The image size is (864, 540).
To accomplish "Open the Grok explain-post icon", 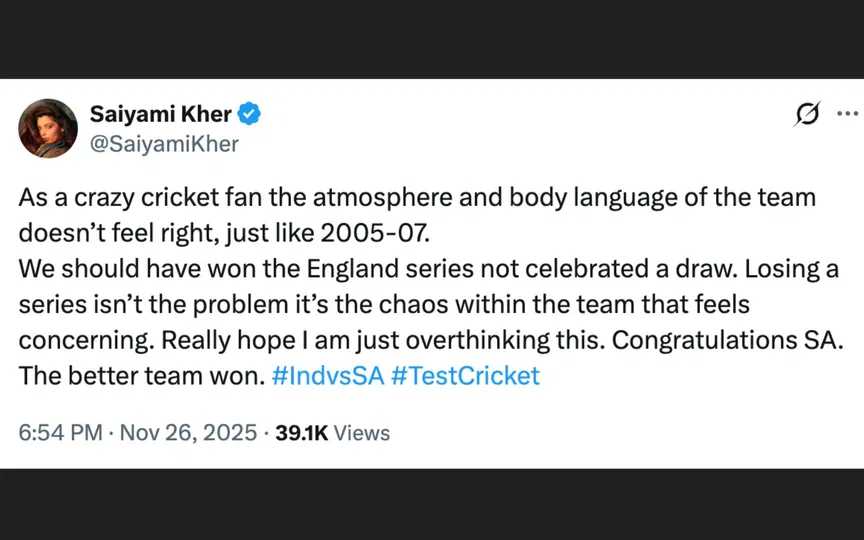I will click(805, 115).
